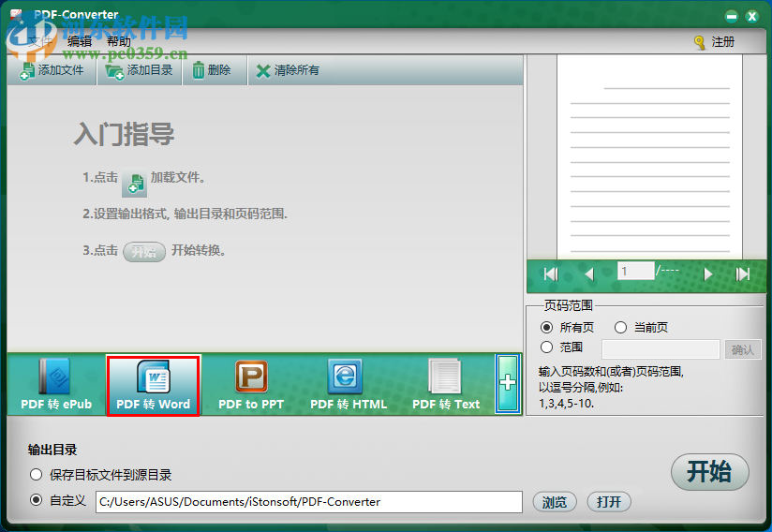Open the 文件 (File) menu

pyautogui.click(x=40, y=42)
